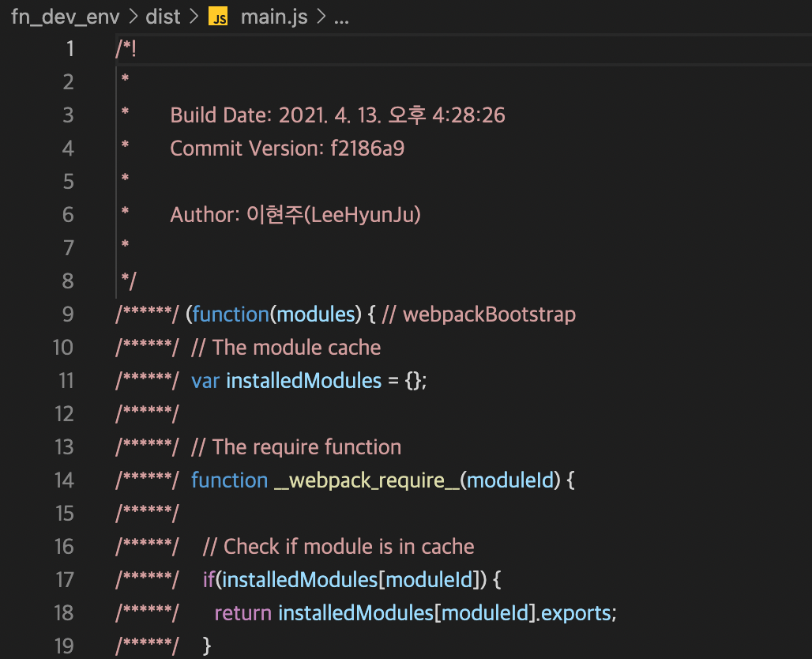Click line number 9 in gutter
The height and width of the screenshot is (659, 812).
click(x=68, y=314)
